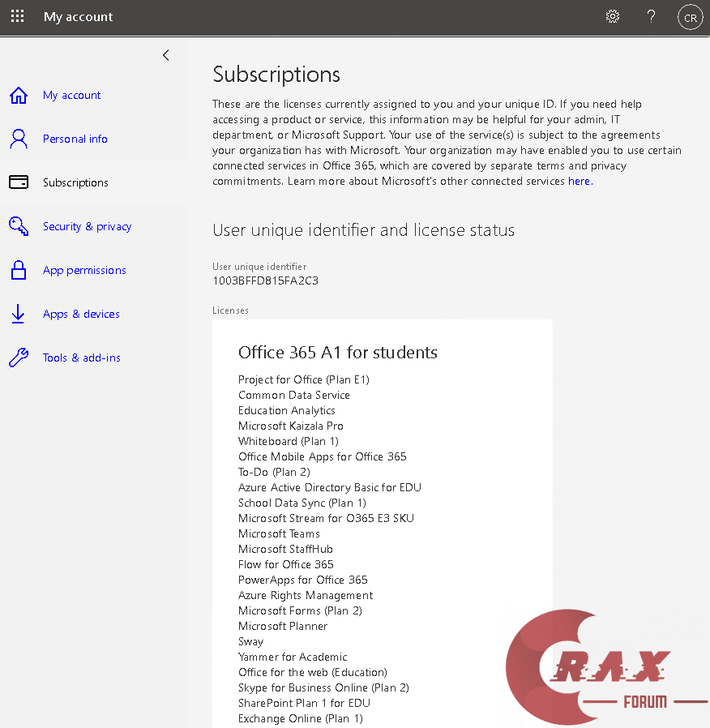Click 'Whiteboard (Plan 1)' entry
This screenshot has width=710, height=728.
click(x=289, y=441)
